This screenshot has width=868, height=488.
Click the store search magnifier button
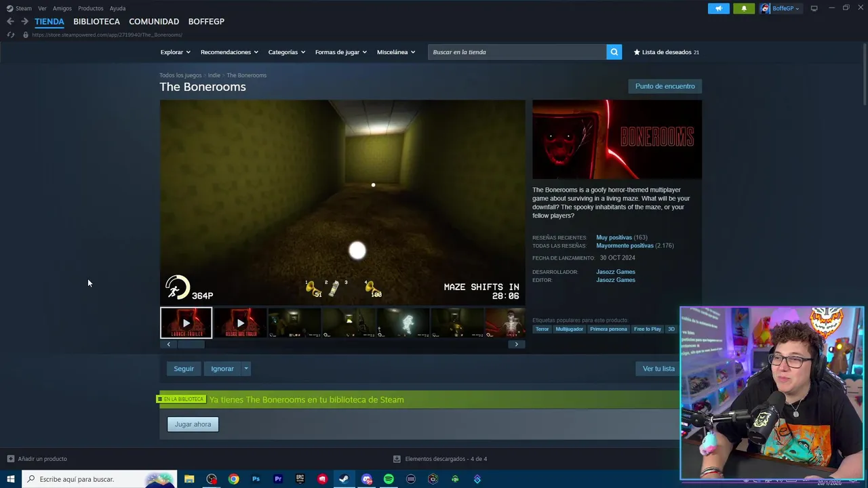click(x=614, y=52)
